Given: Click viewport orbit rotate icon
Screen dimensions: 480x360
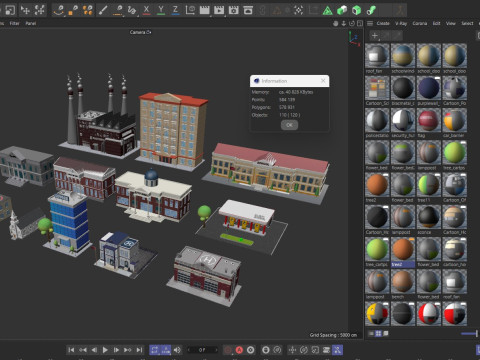Looking at the screenshot, I should click(x=352, y=23).
